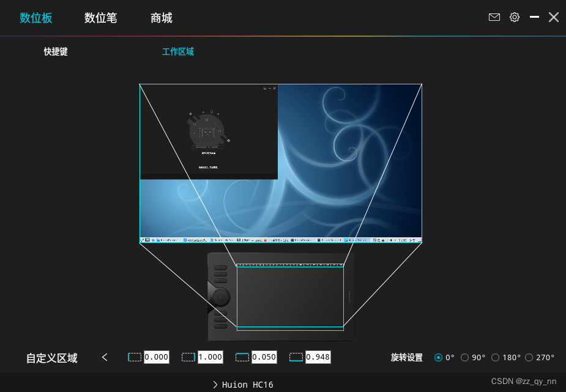Click the top margin icon beside 0.050

pos(242,357)
